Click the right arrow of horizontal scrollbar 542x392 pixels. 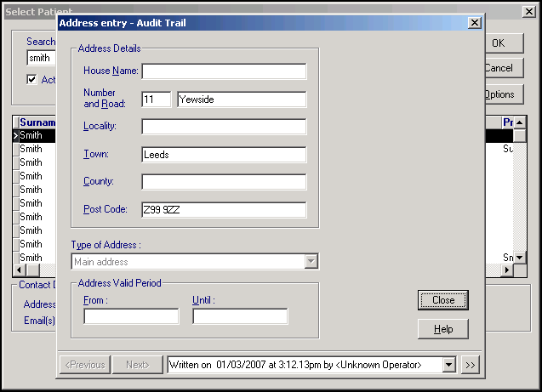(x=508, y=270)
